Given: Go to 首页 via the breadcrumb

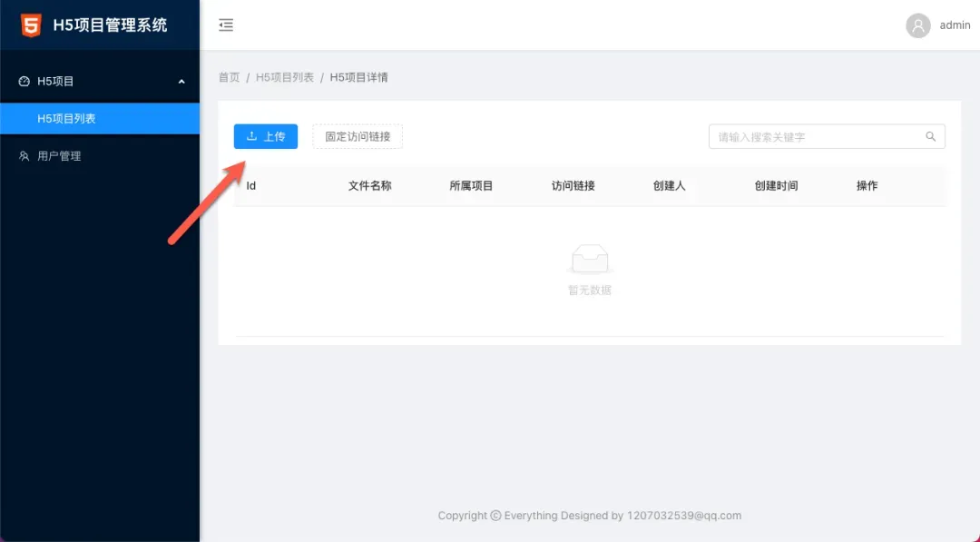Looking at the screenshot, I should click(x=229, y=77).
